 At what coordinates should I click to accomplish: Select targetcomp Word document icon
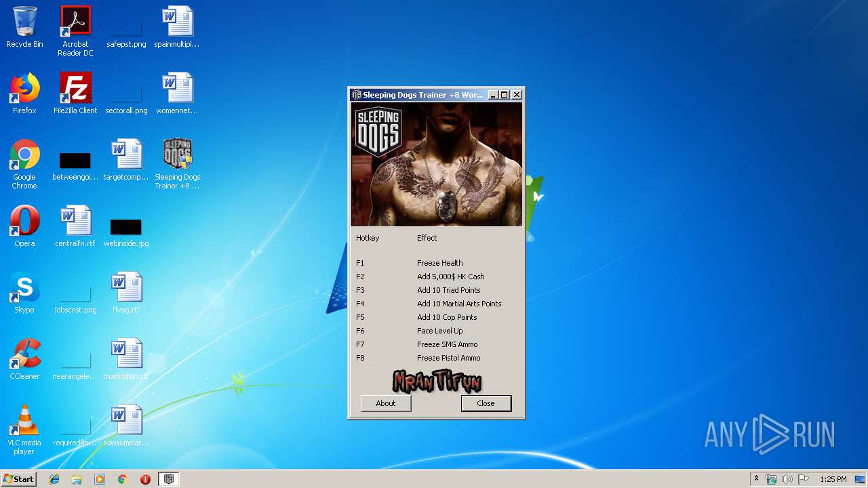pyautogui.click(x=126, y=160)
